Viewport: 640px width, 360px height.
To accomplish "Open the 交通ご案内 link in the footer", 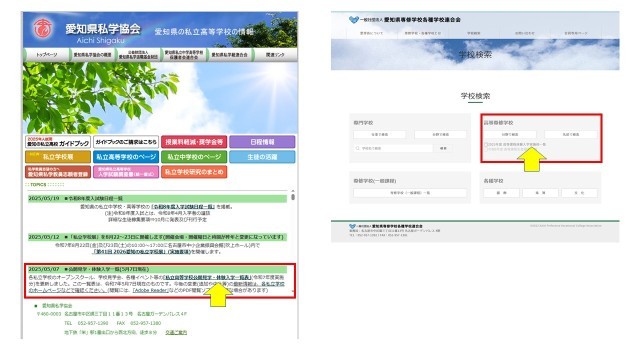I will (176, 333).
